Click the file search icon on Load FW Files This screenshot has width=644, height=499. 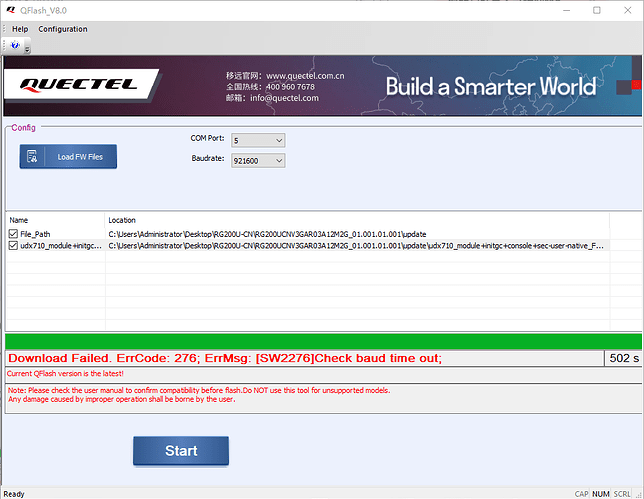[32, 156]
